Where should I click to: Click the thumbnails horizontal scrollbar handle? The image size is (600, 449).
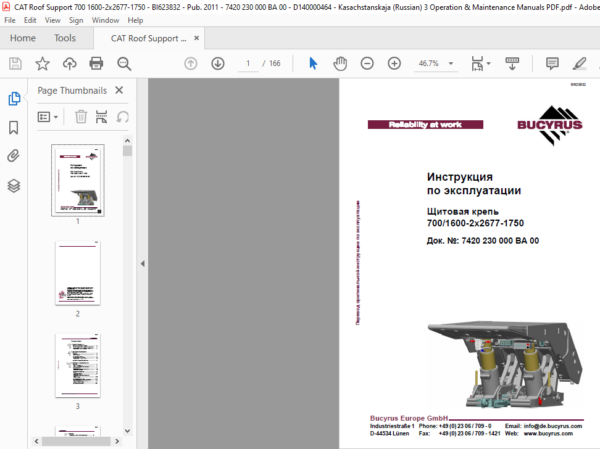(76, 441)
